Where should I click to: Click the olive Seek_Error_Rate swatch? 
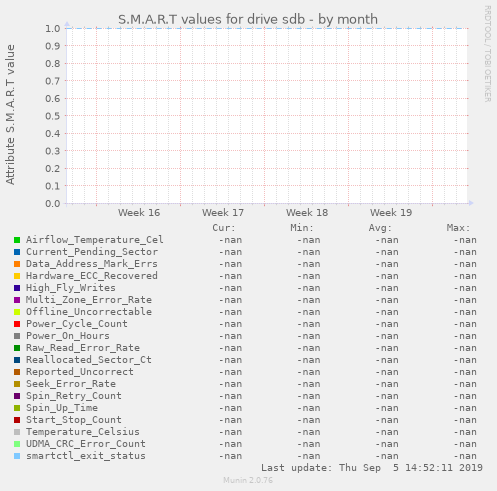point(17,384)
